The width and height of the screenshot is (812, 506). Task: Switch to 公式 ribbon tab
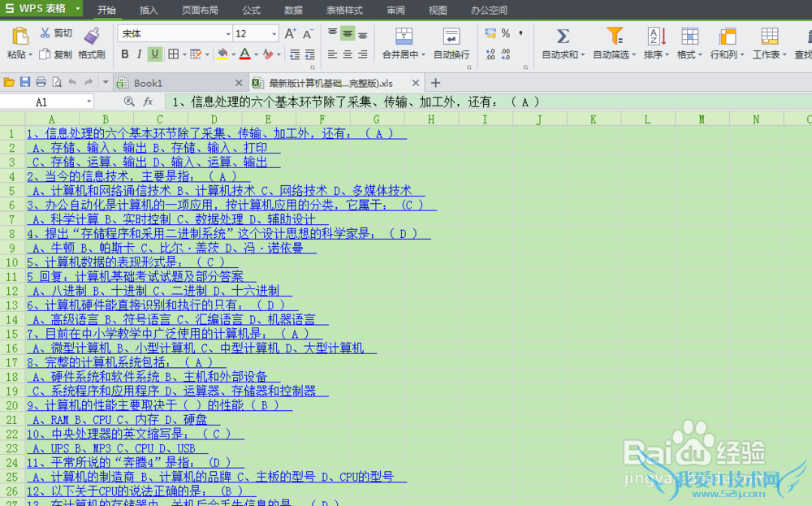pyautogui.click(x=252, y=10)
